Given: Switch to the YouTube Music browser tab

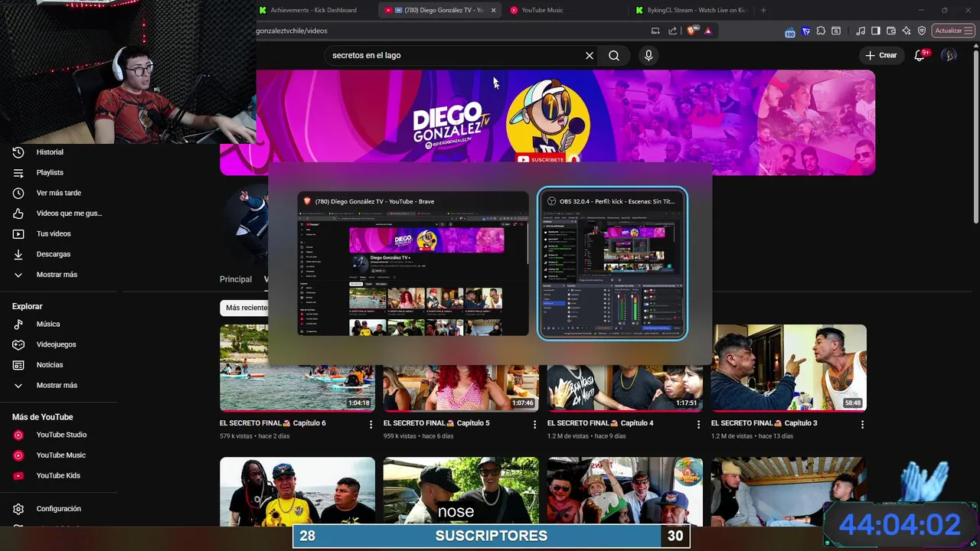Looking at the screenshot, I should point(542,10).
